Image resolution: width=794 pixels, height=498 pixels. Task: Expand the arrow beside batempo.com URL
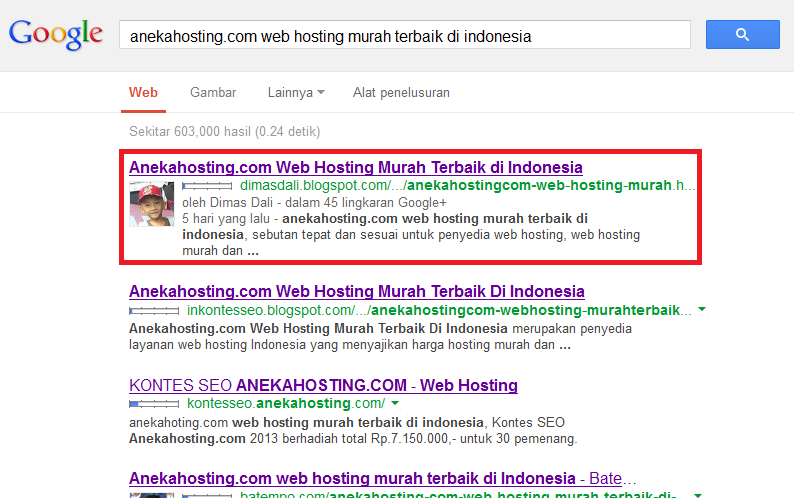point(698,495)
